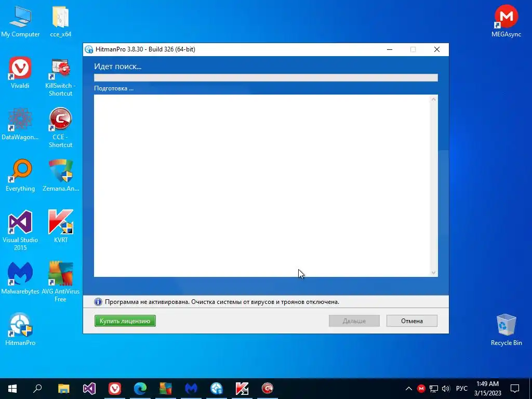Click the Дальше button
Viewport: 532px width, 399px height.
point(354,321)
